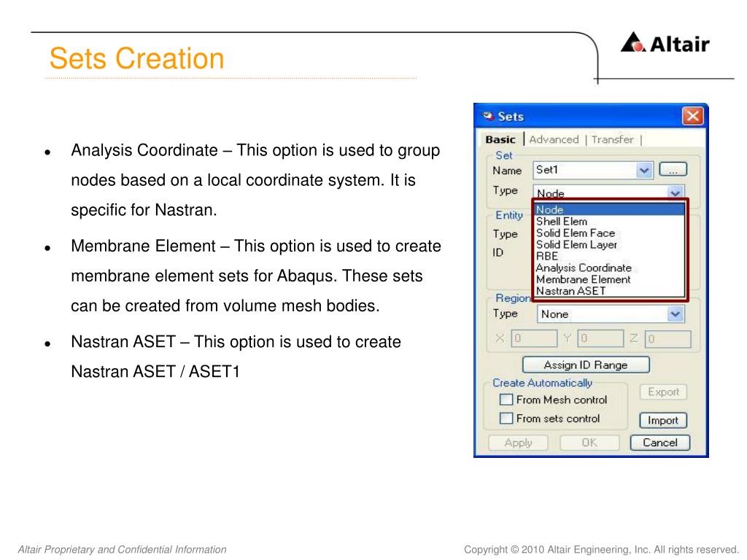Enable From sets control checkbox

(506, 418)
